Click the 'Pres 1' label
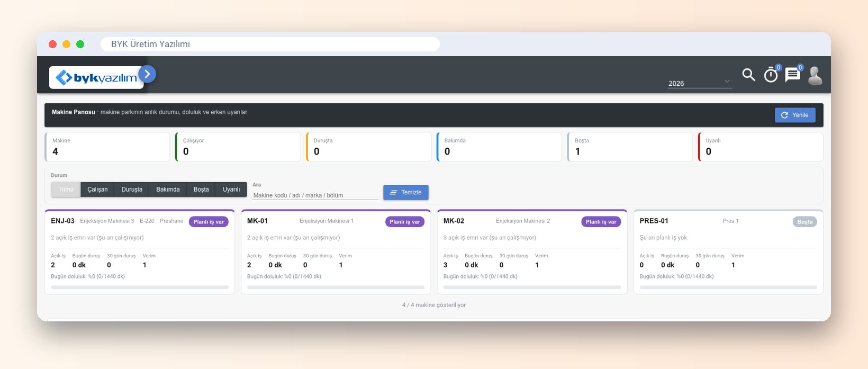Viewport: 868px width, 369px height. tap(730, 221)
